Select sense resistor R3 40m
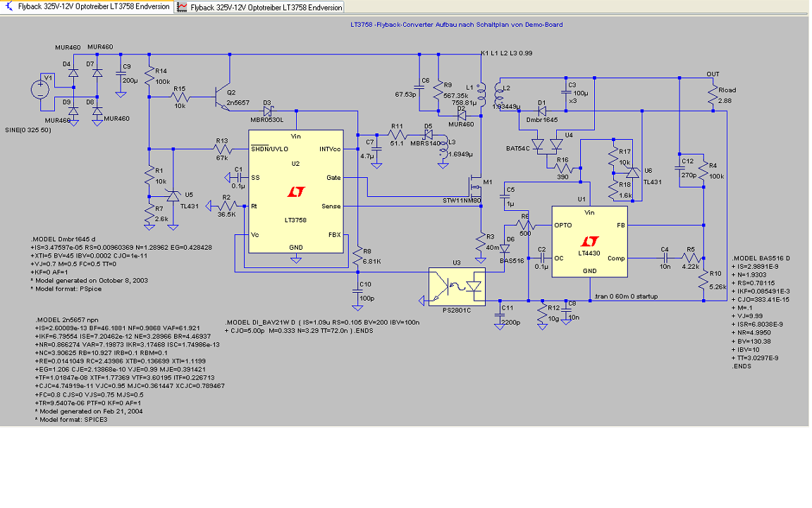 point(481,243)
